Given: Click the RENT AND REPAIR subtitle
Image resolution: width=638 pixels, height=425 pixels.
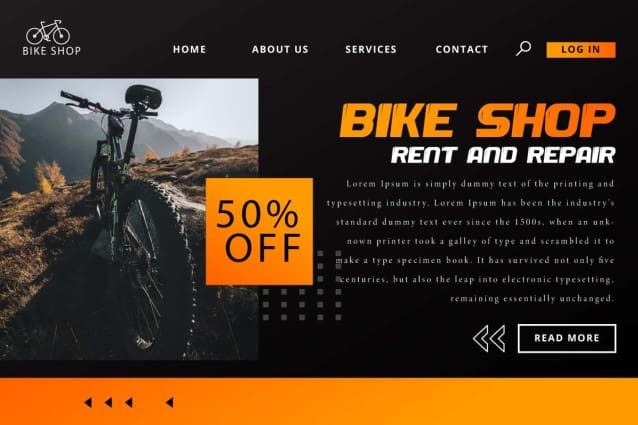Looking at the screenshot, I should (503, 155).
